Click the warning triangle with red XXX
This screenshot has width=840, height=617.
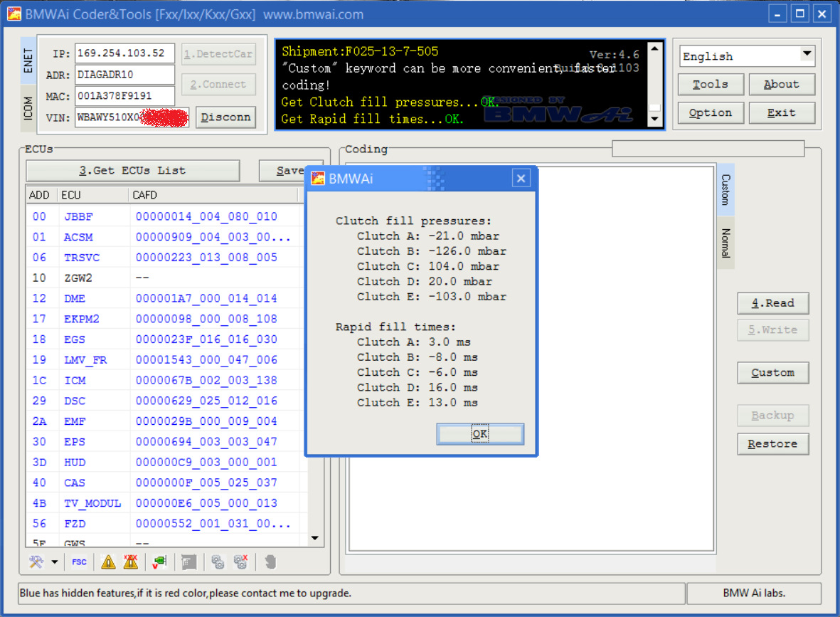[131, 561]
